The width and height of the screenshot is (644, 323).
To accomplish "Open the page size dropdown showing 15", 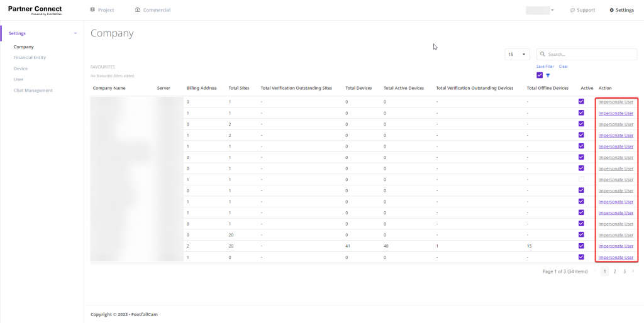I will tap(517, 55).
